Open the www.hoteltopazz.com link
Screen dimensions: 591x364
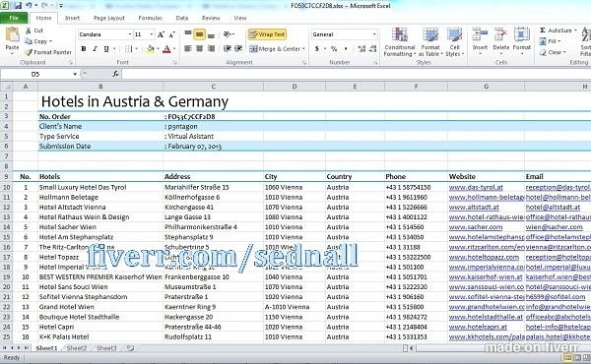(484, 257)
